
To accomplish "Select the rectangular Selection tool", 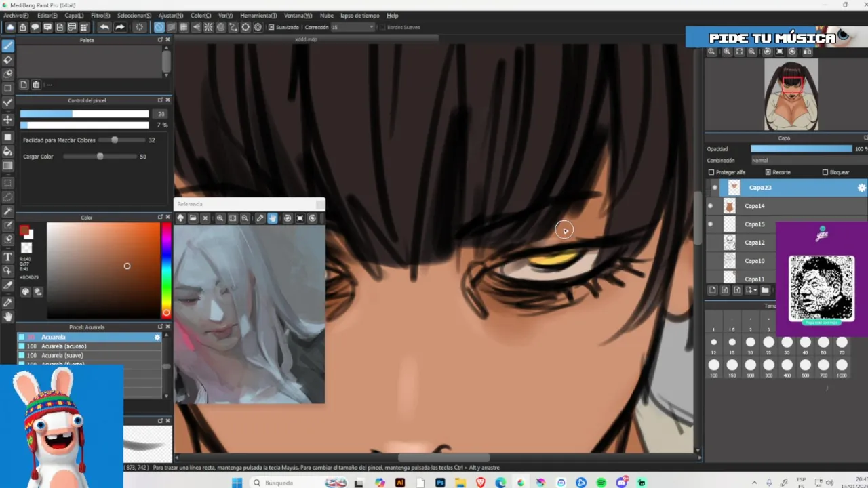I will 8,183.
